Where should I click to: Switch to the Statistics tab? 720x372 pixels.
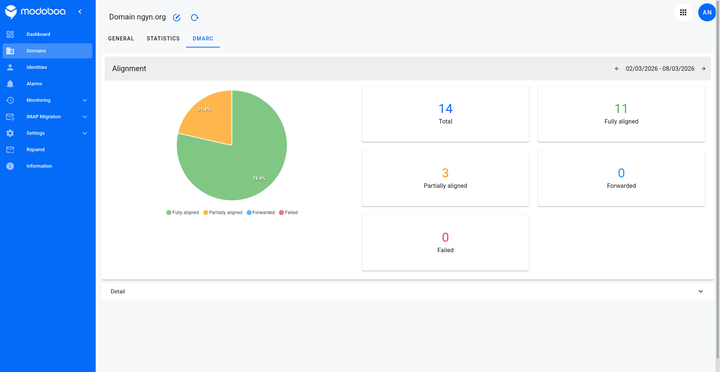[x=163, y=39]
